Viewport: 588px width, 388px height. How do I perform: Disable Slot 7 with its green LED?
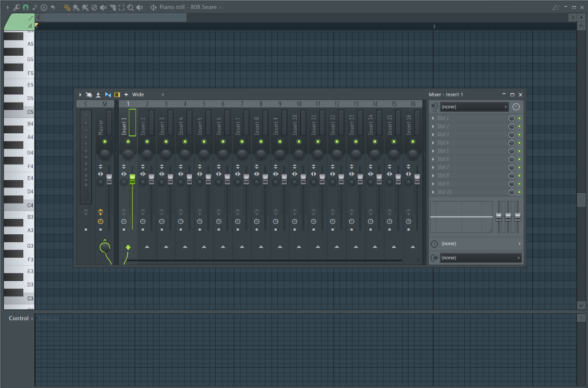click(519, 167)
